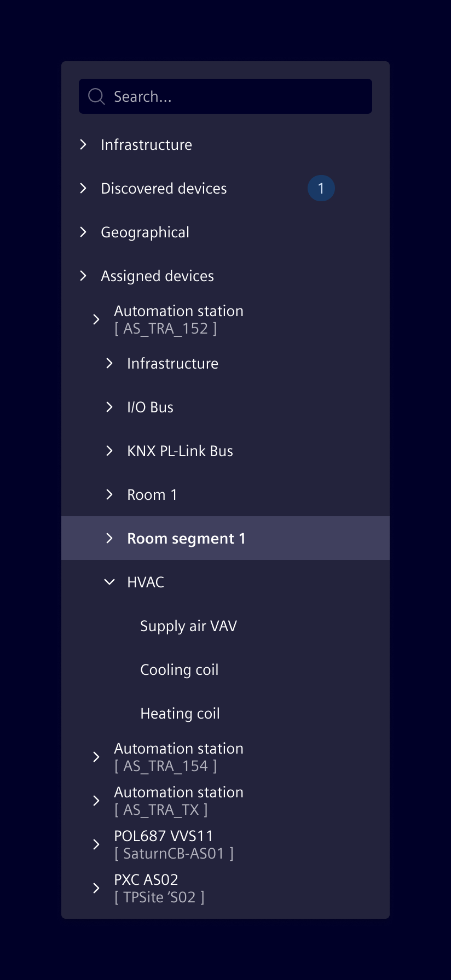Expand the Discovered devices node
The image size is (451, 980).
pos(83,188)
